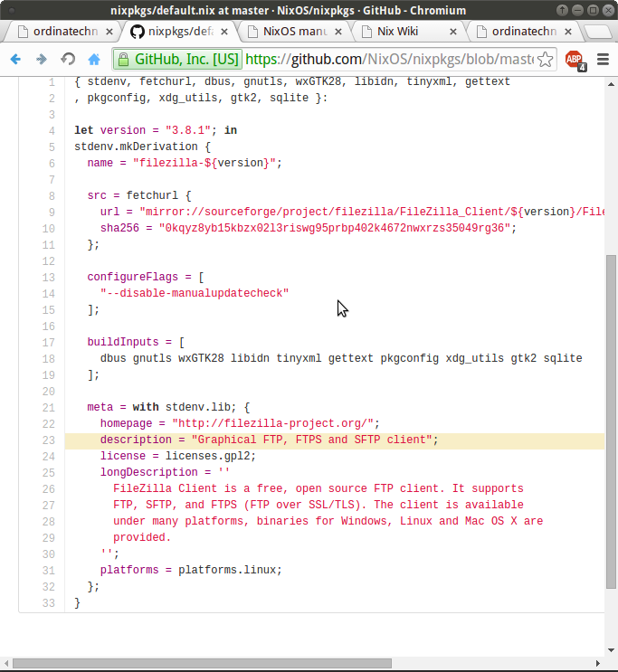This screenshot has width=618, height=672.
Task: Click the "--disable-manualupdatecheck" flag
Action: coord(195,293)
